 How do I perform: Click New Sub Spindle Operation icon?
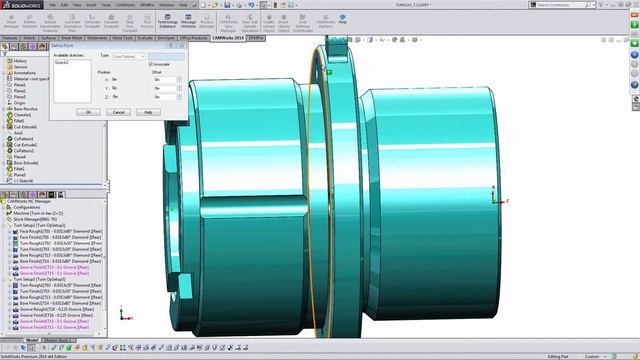tap(250, 23)
